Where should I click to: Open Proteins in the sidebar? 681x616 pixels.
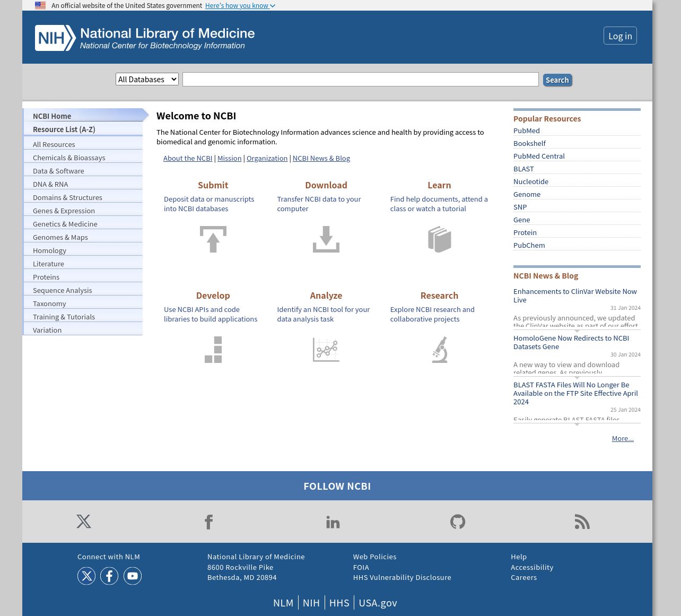[83, 276]
